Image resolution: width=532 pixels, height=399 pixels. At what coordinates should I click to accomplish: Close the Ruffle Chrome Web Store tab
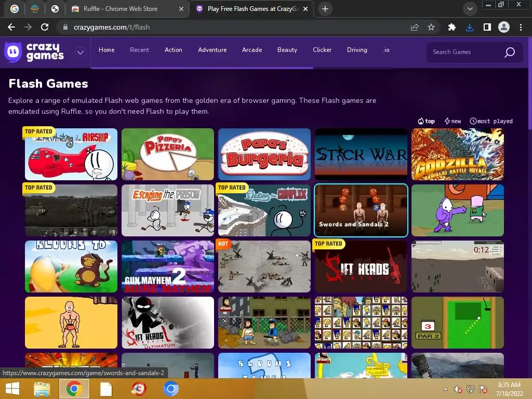point(181,9)
